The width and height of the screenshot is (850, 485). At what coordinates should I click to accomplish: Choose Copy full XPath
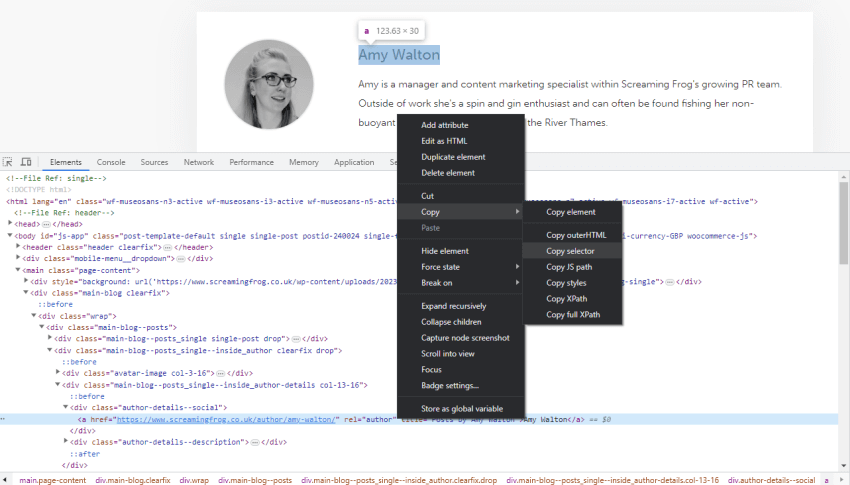pos(572,315)
